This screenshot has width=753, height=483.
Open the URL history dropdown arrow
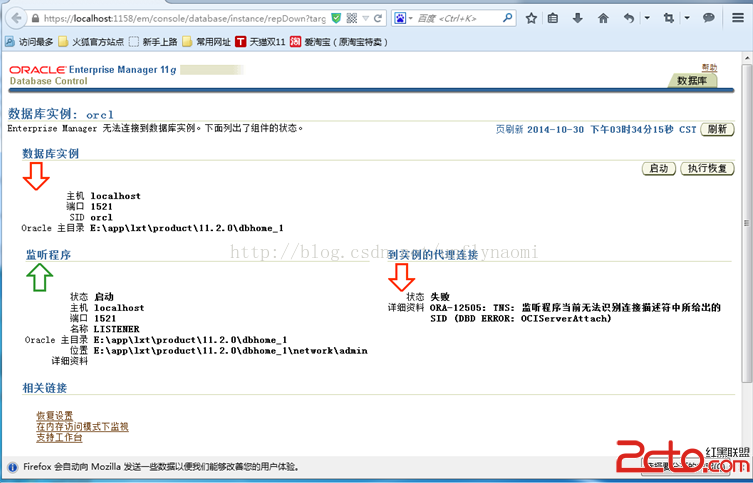coord(365,19)
